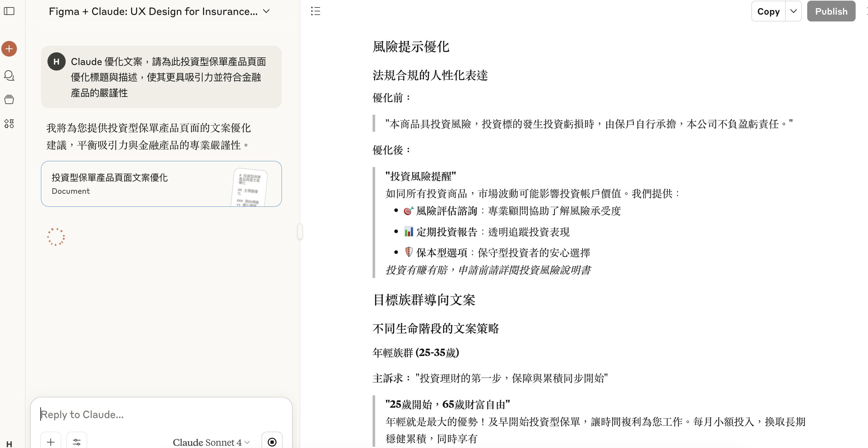Click the 不同生命階段的文案策略 subheading

pos(436,328)
